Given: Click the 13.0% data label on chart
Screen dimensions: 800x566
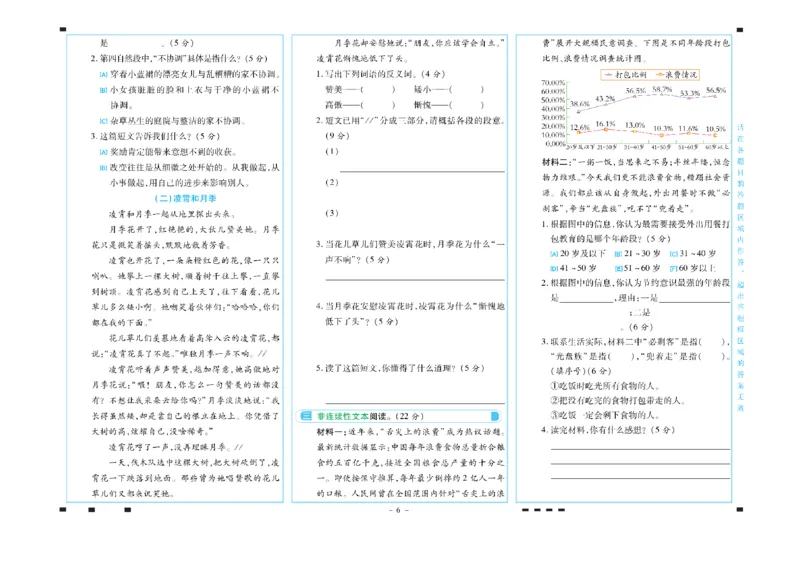Looking at the screenshot, I should click(635, 125).
